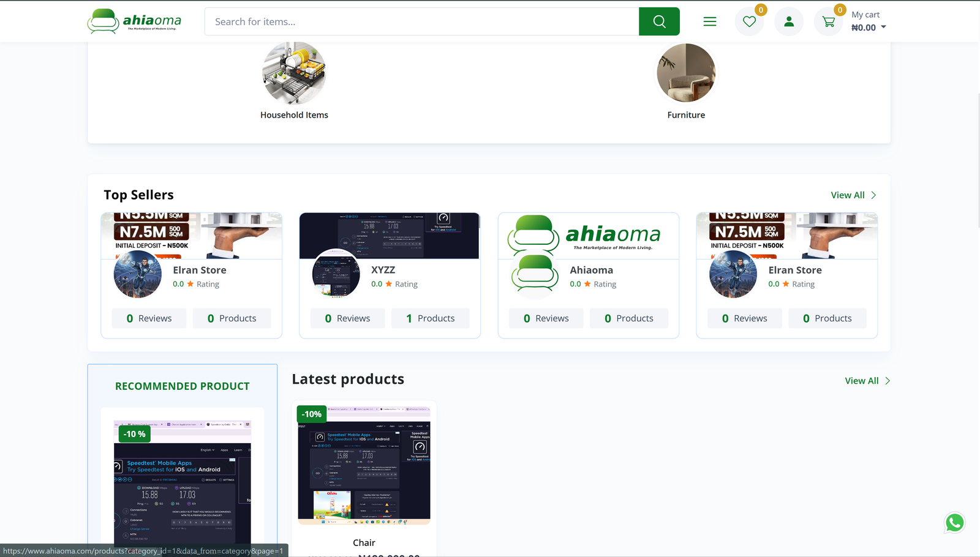Screen dimensions: 980x557
Task: Click the Ahiaoma seller name
Action: click(x=591, y=270)
